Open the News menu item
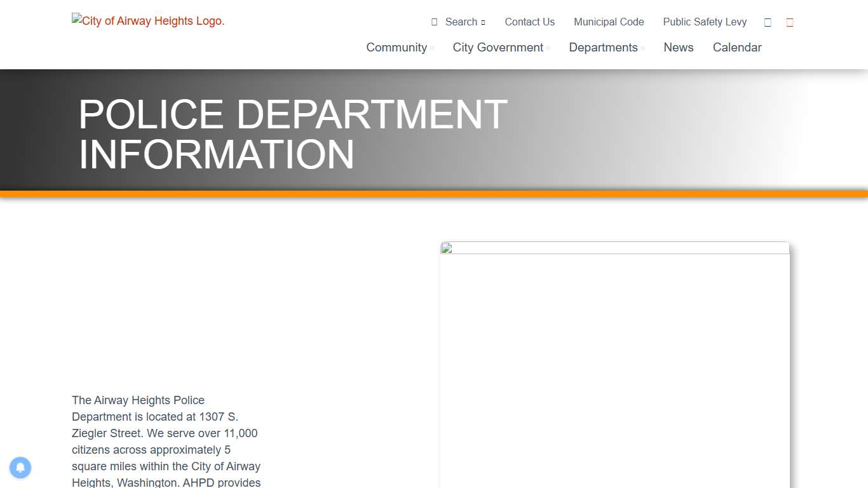868x488 pixels. point(678,47)
